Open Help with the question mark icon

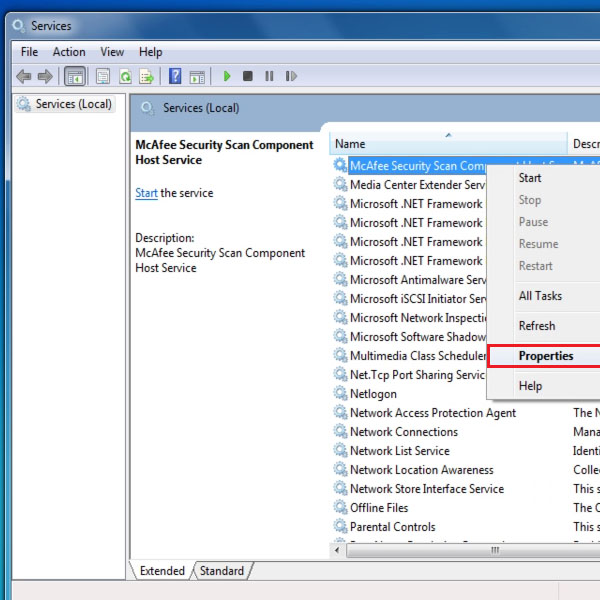(x=175, y=76)
